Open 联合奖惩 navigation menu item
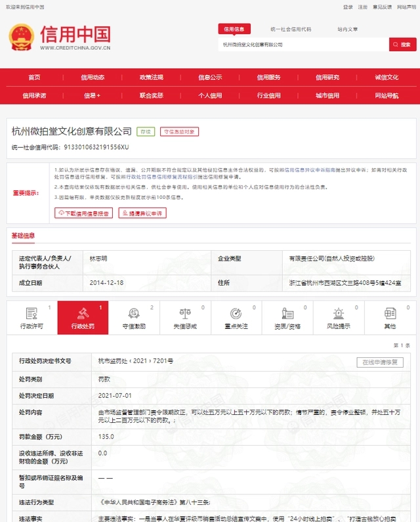Image resolution: width=420 pixels, height=522 pixels. pyautogui.click(x=152, y=96)
